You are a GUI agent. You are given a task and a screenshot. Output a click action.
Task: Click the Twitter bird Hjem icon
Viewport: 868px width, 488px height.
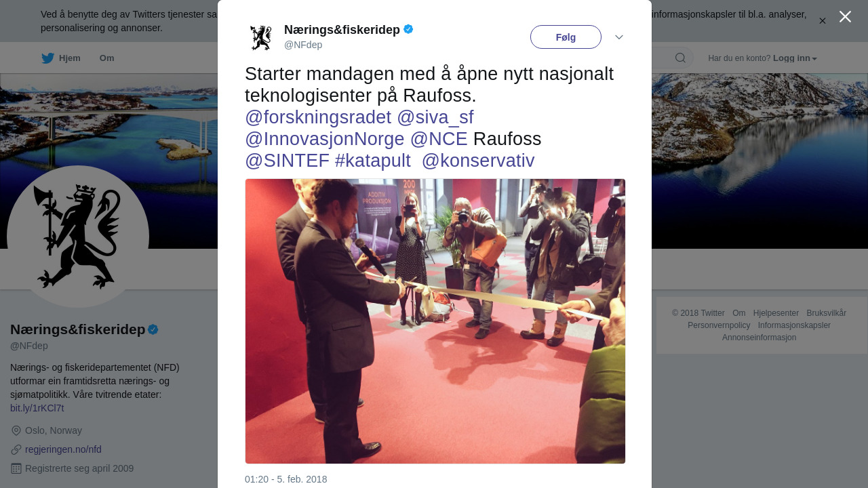pos(47,58)
